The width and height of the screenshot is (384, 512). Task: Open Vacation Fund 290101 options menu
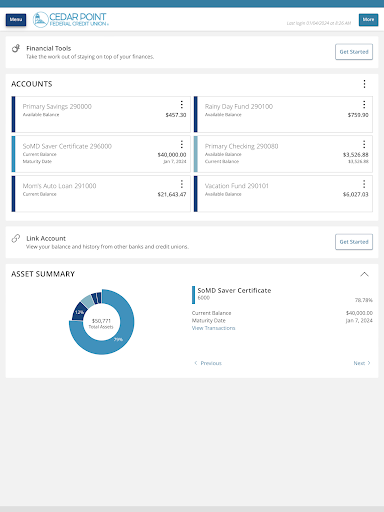click(x=364, y=184)
